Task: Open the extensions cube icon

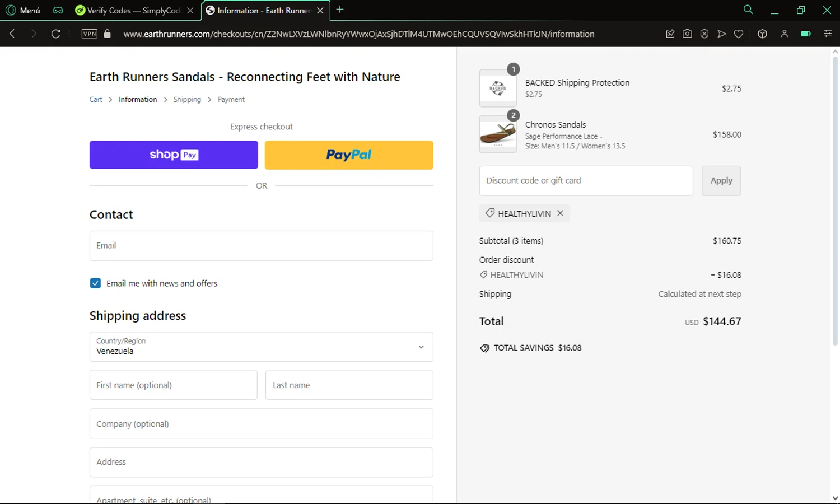Action: tap(762, 34)
